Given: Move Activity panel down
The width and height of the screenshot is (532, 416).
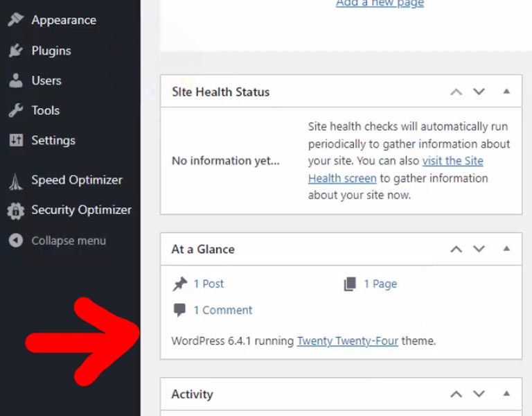Looking at the screenshot, I should [479, 394].
